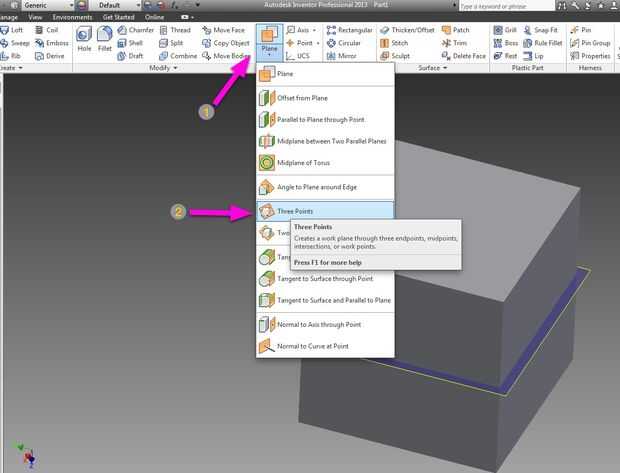This screenshot has width=620, height=473.
Task: Select the Derive tool
Action: point(49,56)
